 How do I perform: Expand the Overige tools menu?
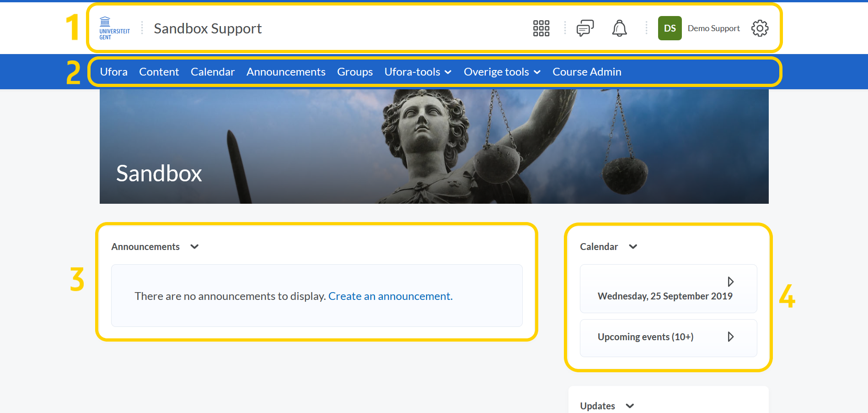click(x=502, y=72)
